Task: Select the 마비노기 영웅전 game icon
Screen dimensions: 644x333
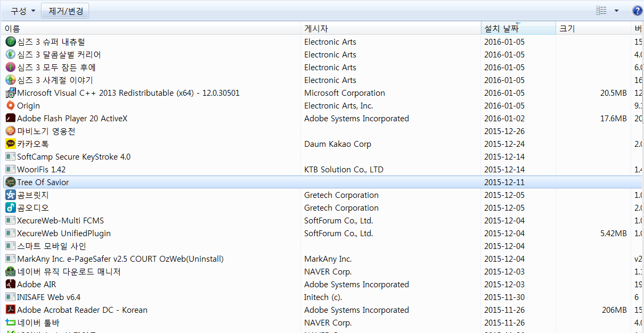Action: 11,131
